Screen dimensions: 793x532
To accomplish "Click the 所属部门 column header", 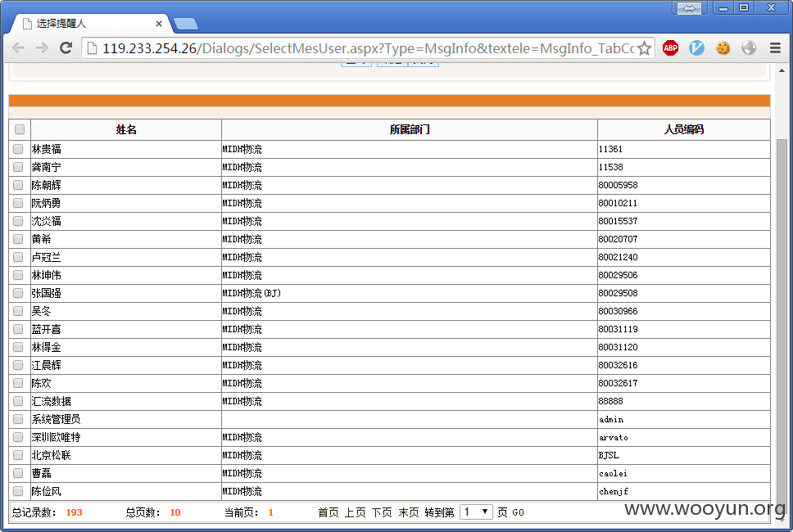I will [x=410, y=130].
